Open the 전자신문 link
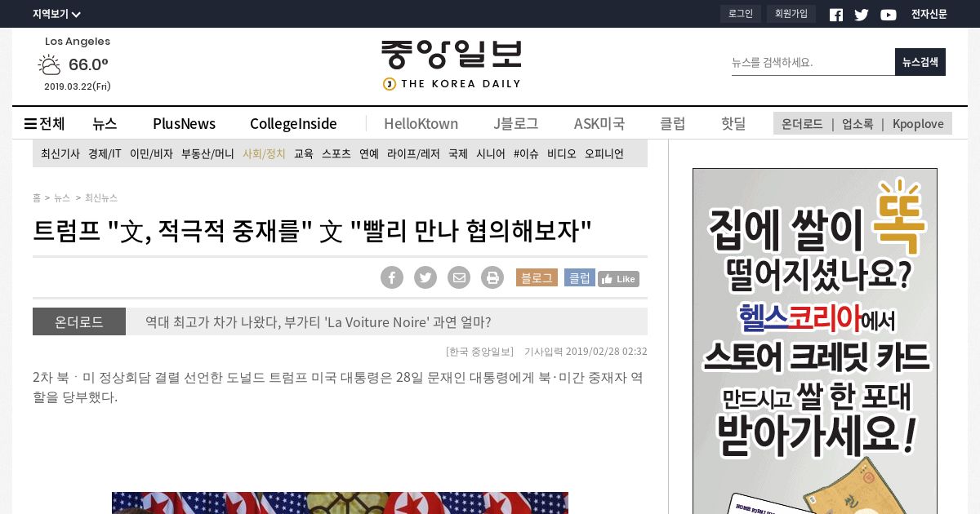This screenshot has width=980, height=514. point(929,14)
